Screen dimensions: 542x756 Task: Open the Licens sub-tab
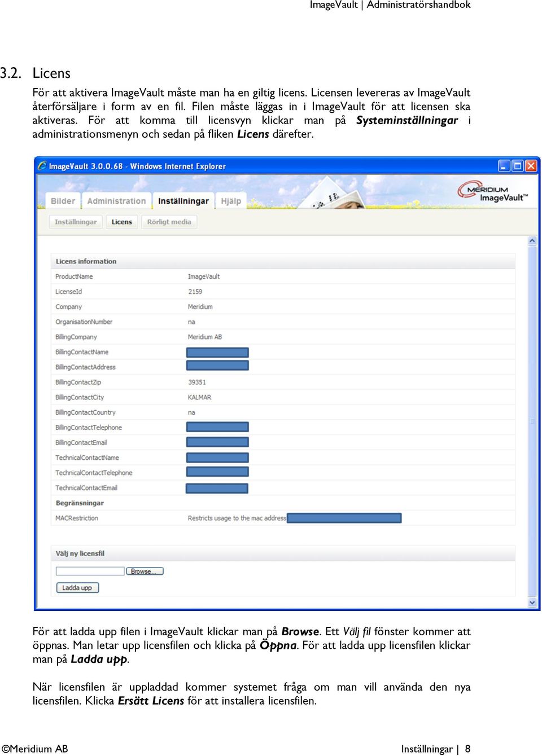(122, 222)
